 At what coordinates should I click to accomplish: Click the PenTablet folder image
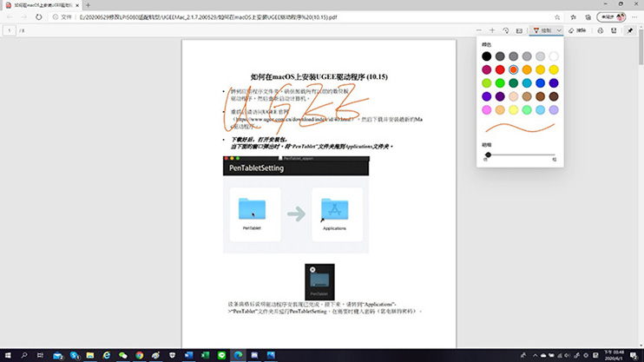tap(252, 209)
